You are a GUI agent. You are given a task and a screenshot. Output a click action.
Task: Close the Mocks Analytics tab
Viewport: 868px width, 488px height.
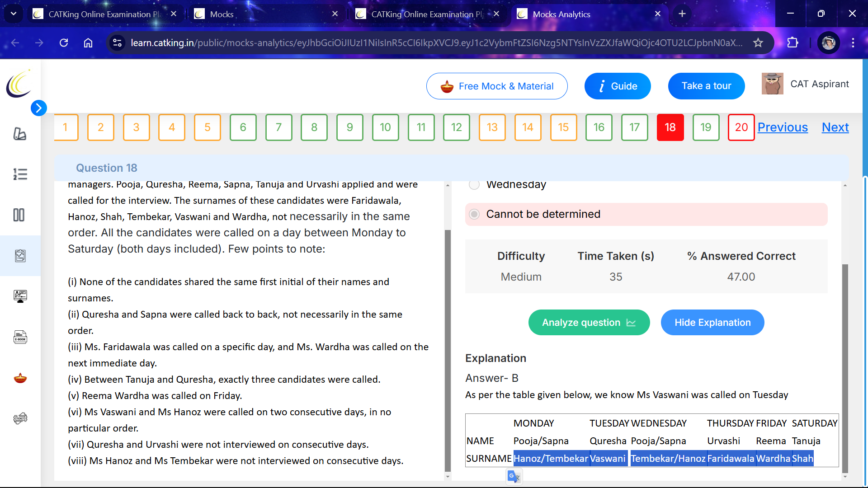click(658, 14)
